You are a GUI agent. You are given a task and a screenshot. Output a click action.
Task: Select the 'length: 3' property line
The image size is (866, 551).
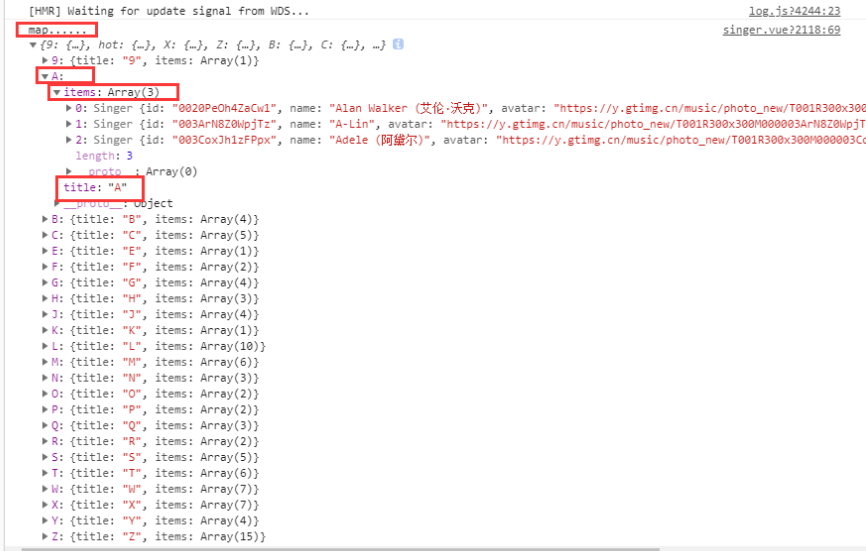[104, 156]
